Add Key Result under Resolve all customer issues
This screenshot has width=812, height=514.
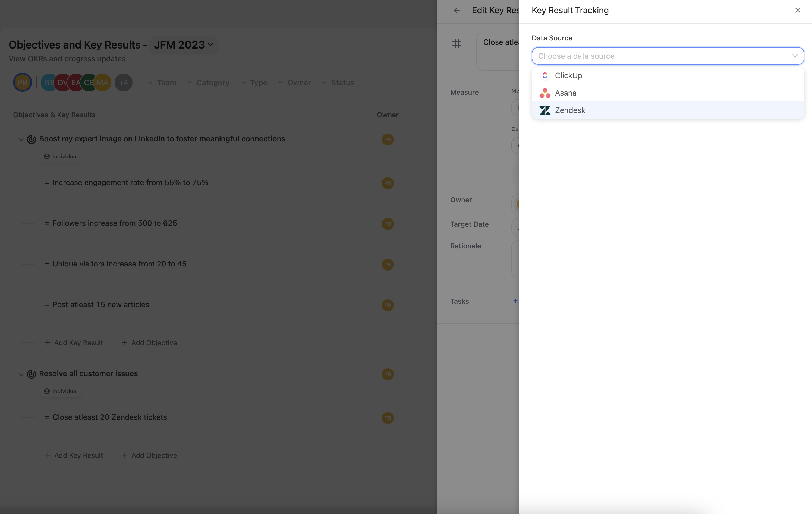pyautogui.click(x=74, y=455)
